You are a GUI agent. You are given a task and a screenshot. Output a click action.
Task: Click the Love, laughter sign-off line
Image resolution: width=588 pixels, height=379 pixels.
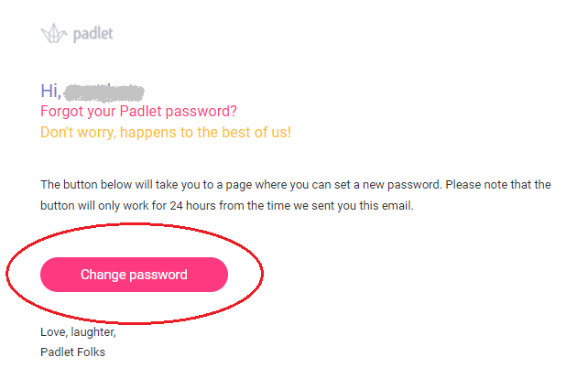(x=78, y=332)
